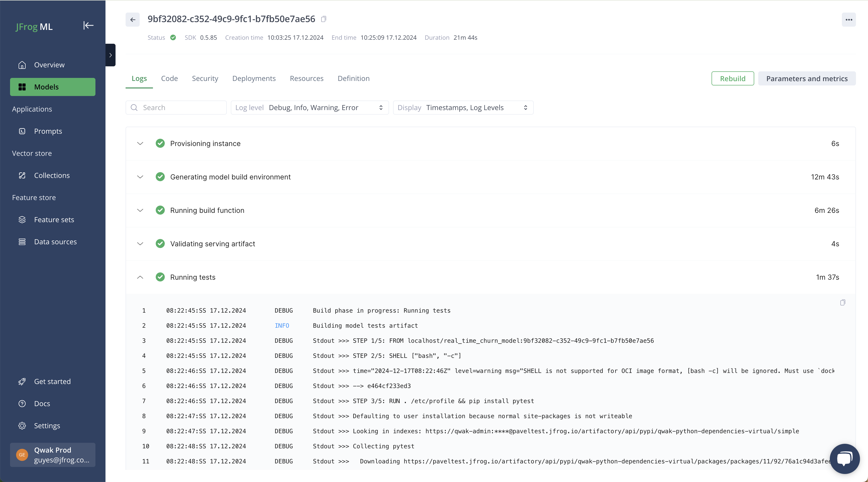Open the Log level dropdown filter
The width and height of the screenshot is (868, 482).
coord(325,108)
